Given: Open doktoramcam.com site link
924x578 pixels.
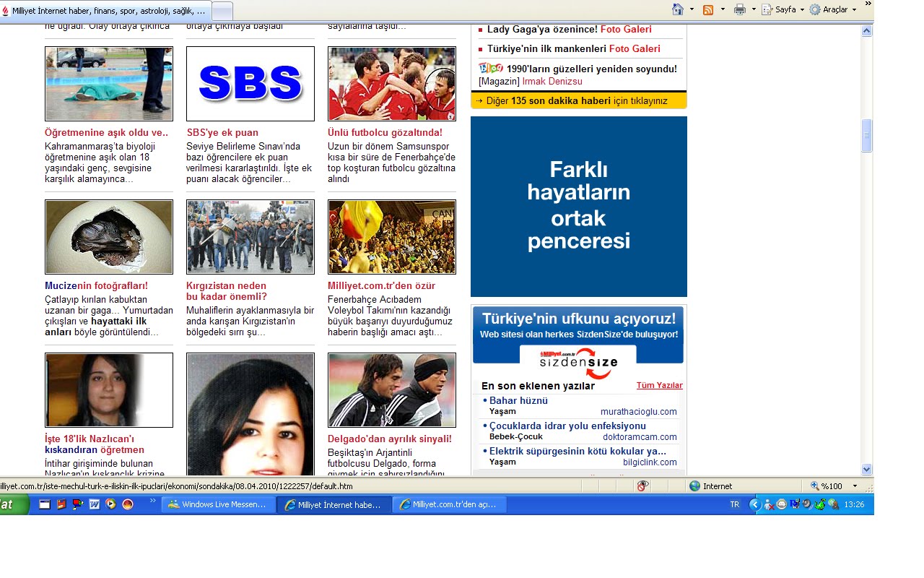Looking at the screenshot, I should point(640,437).
